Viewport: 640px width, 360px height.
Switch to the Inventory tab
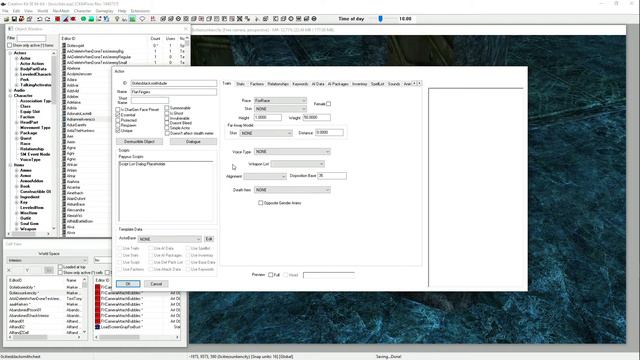coord(360,84)
